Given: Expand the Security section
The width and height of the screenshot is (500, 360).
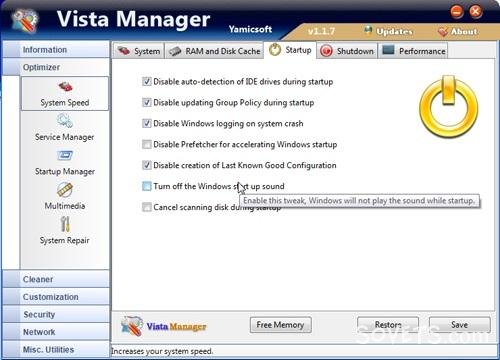Looking at the screenshot, I should [x=56, y=314].
